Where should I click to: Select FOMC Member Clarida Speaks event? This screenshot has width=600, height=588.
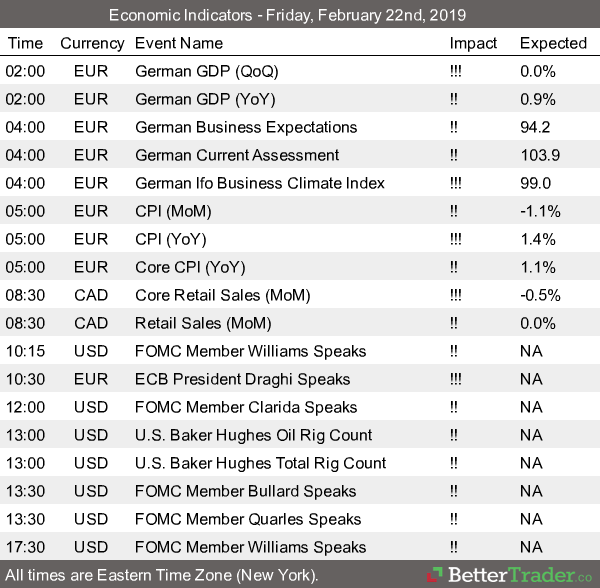pyautogui.click(x=245, y=407)
